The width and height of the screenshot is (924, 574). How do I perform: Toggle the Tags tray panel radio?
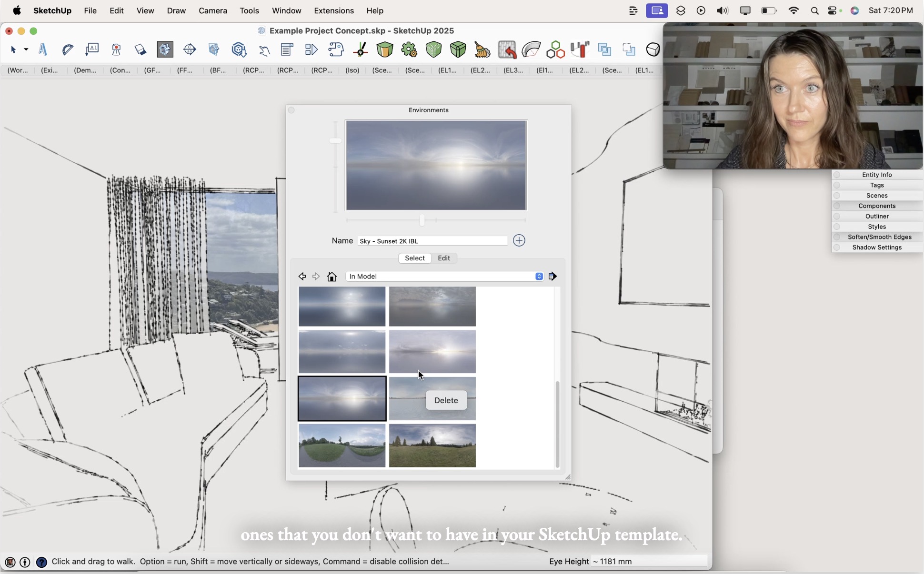[x=836, y=185]
